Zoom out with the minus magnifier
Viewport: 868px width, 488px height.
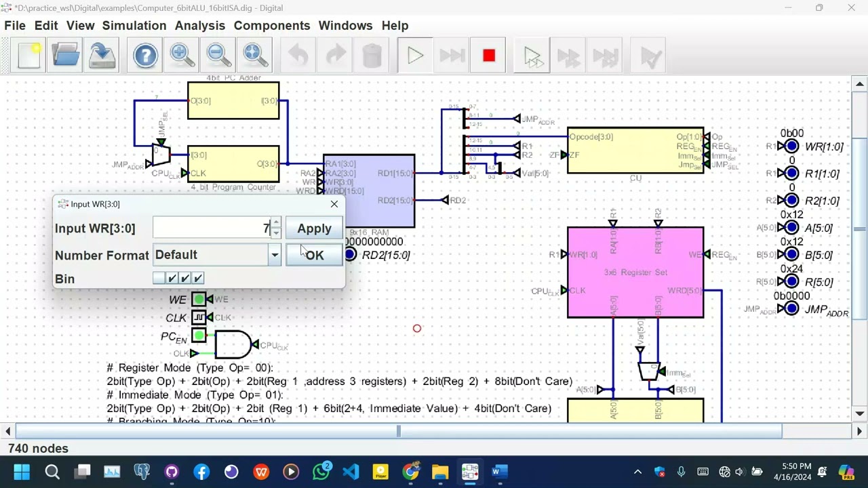point(218,56)
